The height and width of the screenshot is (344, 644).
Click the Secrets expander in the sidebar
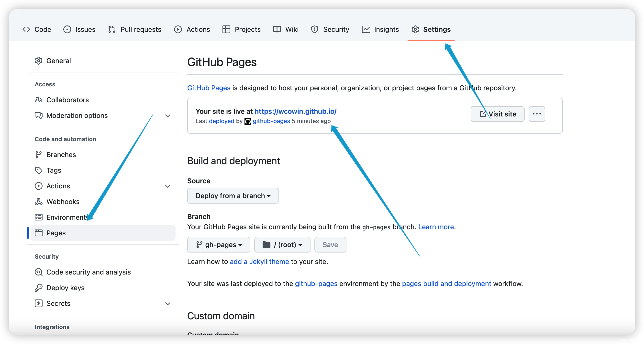click(x=168, y=303)
